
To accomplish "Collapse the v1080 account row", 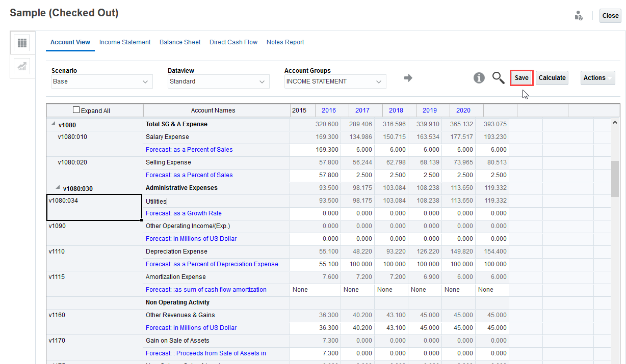I will pyautogui.click(x=53, y=124).
